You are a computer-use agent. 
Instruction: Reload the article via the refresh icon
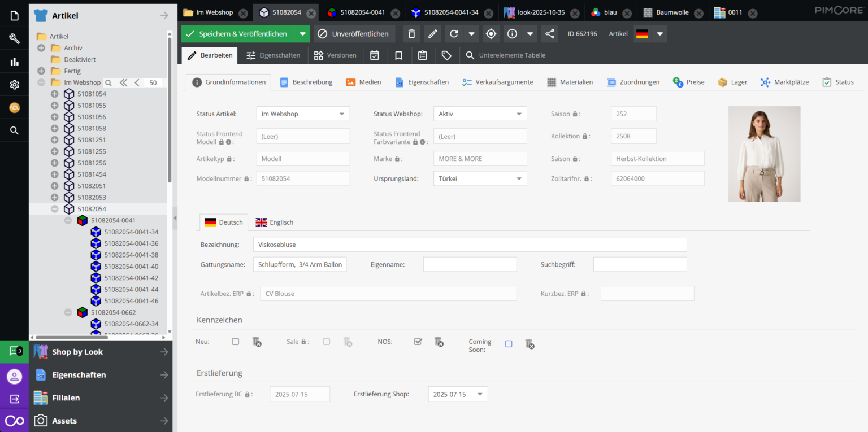[x=454, y=34]
